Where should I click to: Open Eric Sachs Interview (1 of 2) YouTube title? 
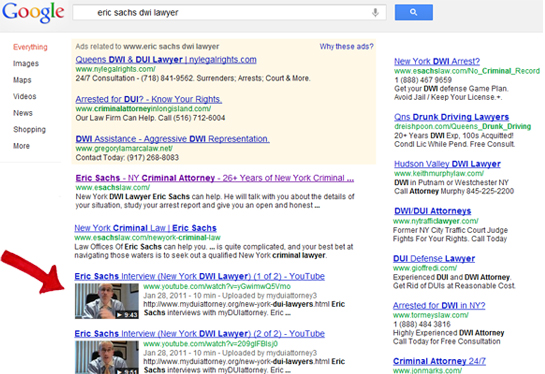tap(200, 276)
